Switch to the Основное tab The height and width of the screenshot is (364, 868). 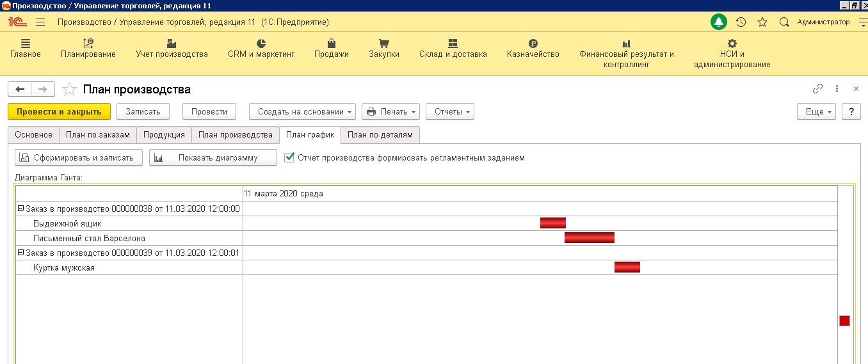point(33,135)
